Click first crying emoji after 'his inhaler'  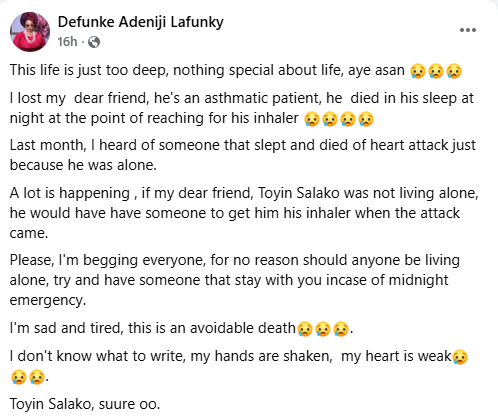click(312, 119)
